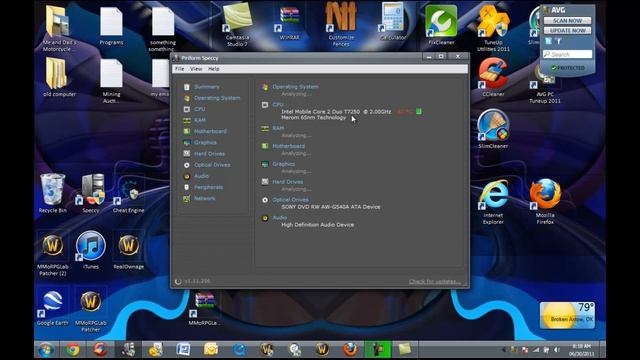Open the FixCleaner desktop icon
Screen dimensions: 640x360
(x=441, y=25)
